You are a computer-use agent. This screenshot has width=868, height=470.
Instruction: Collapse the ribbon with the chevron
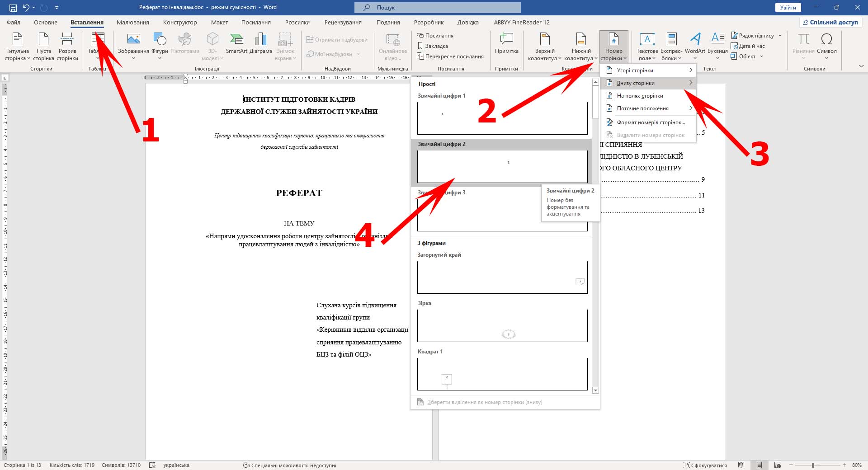[x=861, y=66]
